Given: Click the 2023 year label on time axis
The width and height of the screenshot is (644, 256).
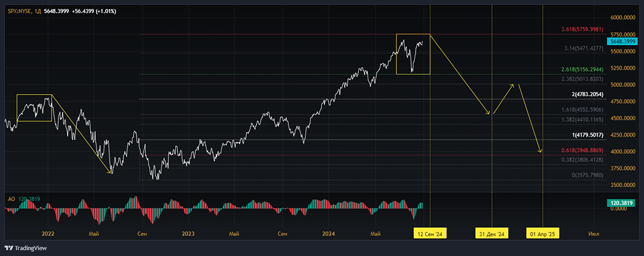Looking at the screenshot, I should click(x=188, y=234).
